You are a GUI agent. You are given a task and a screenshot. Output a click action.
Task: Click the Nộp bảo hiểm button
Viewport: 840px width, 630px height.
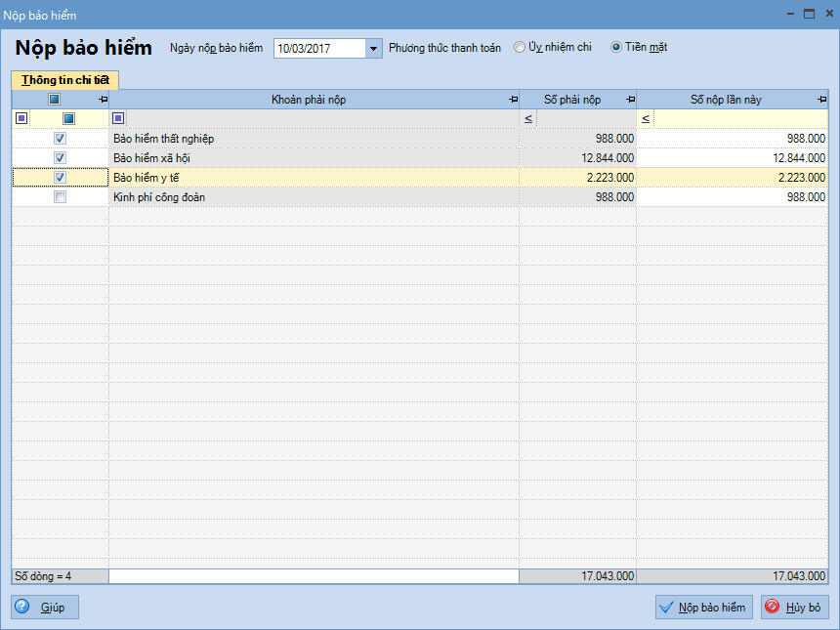pos(703,607)
